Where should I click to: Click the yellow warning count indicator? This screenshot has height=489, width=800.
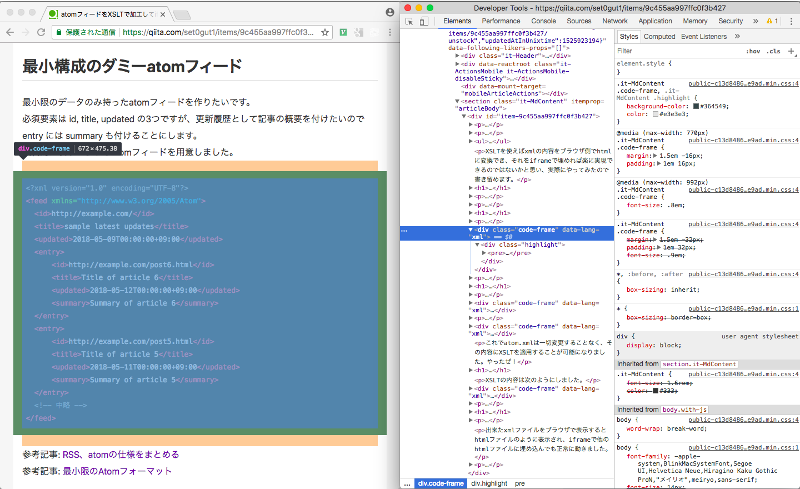[772, 21]
